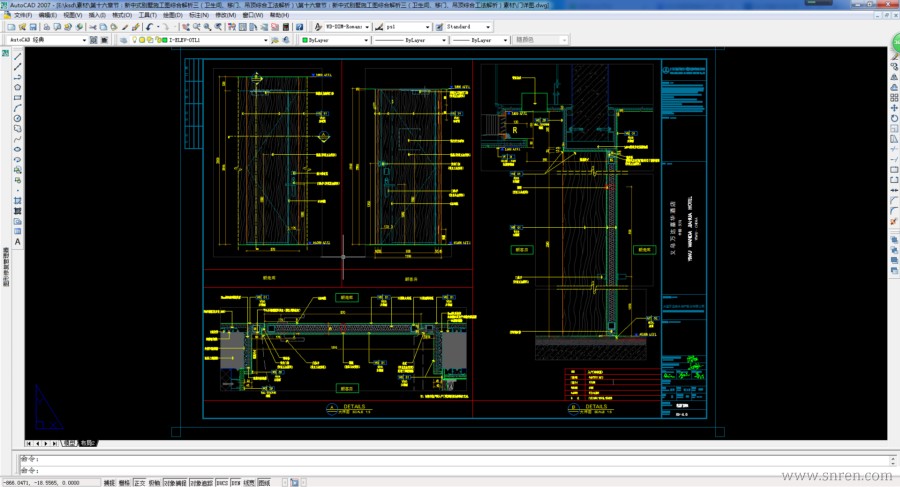Viewport: 900px width, 487px height.
Task: Click the Open file icon
Action: click(22, 27)
